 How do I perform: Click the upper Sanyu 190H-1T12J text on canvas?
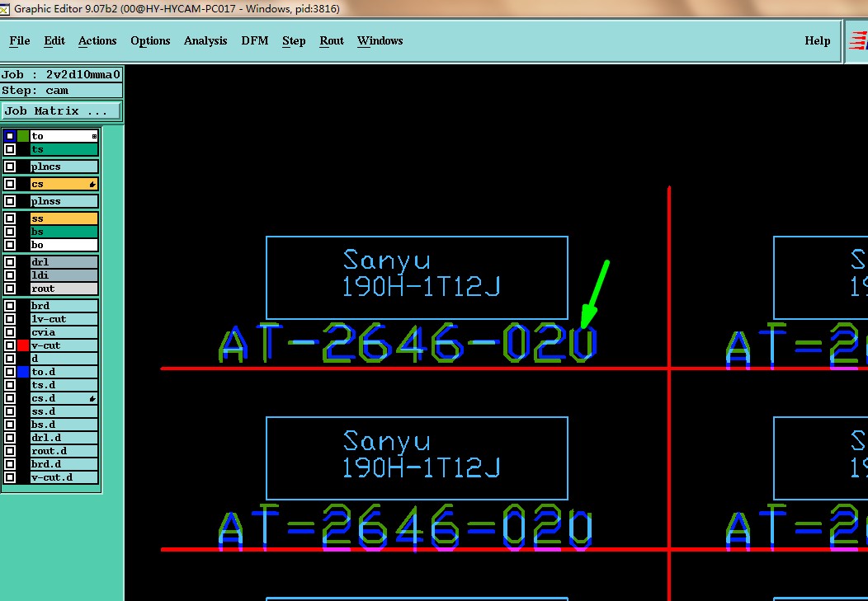click(421, 273)
